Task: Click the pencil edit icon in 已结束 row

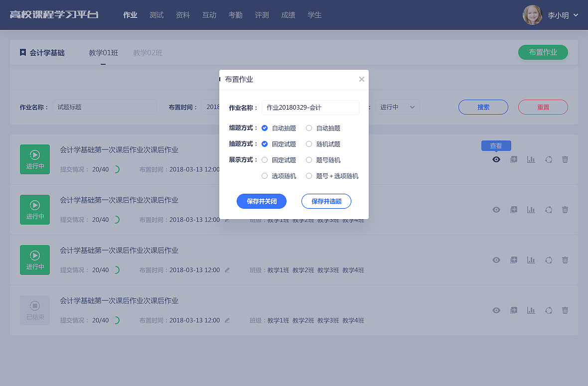Action: 227,320
